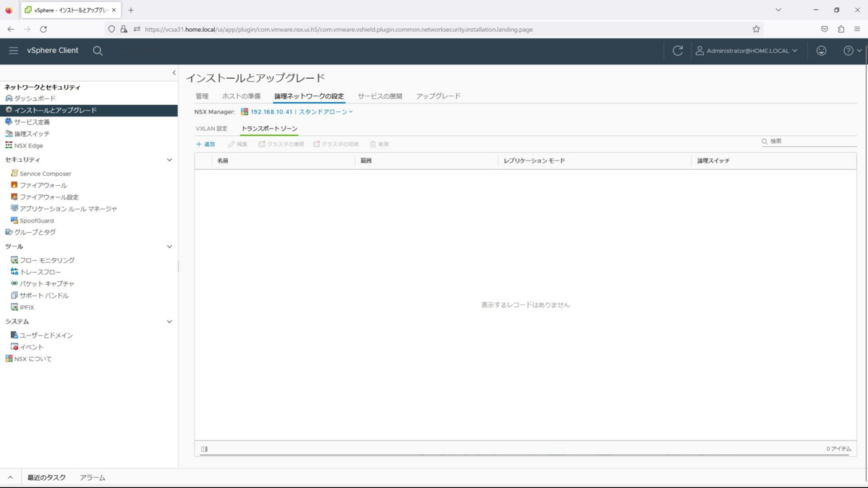Open the column selector icon below the table
868x488 pixels.
pyautogui.click(x=205, y=449)
